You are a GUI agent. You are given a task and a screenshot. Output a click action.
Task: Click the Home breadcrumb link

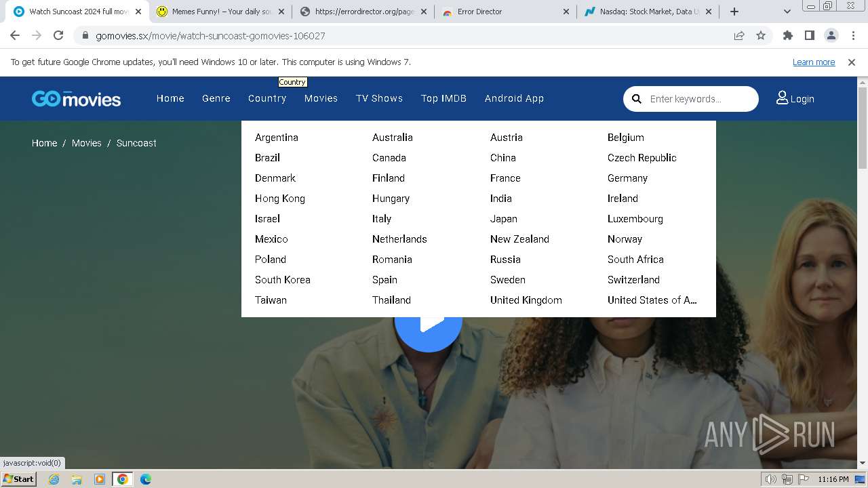point(45,143)
